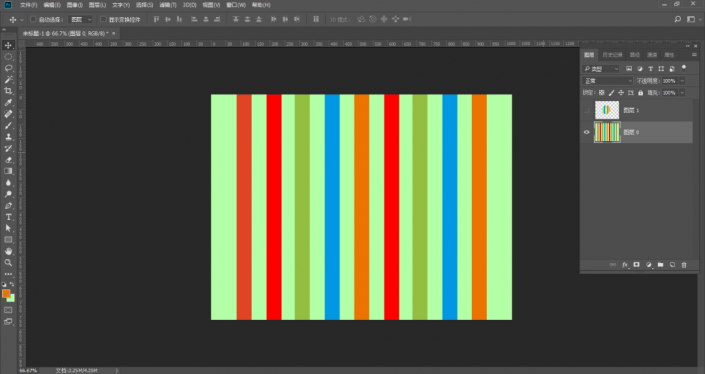
Task: Collapse the panel group to icons
Action: (x=688, y=46)
